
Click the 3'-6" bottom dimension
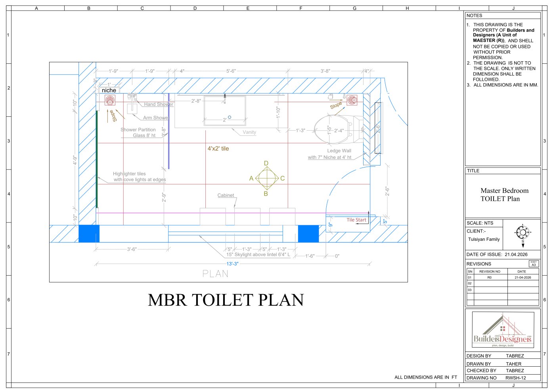[x=132, y=249]
